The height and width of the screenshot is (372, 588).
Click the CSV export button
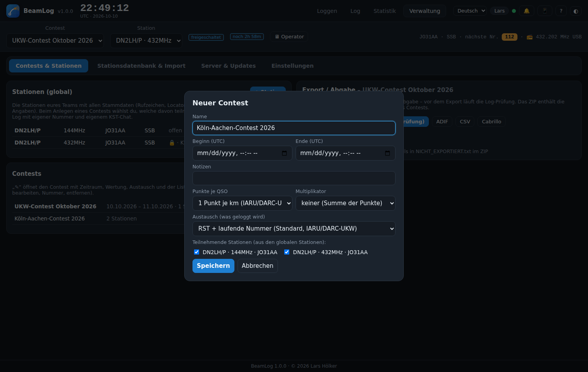(x=465, y=122)
